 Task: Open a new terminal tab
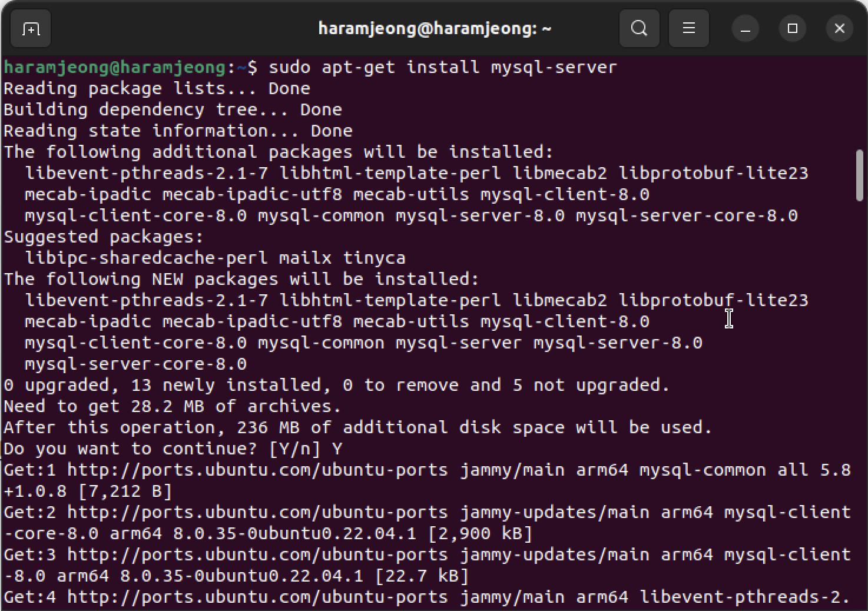[x=31, y=28]
